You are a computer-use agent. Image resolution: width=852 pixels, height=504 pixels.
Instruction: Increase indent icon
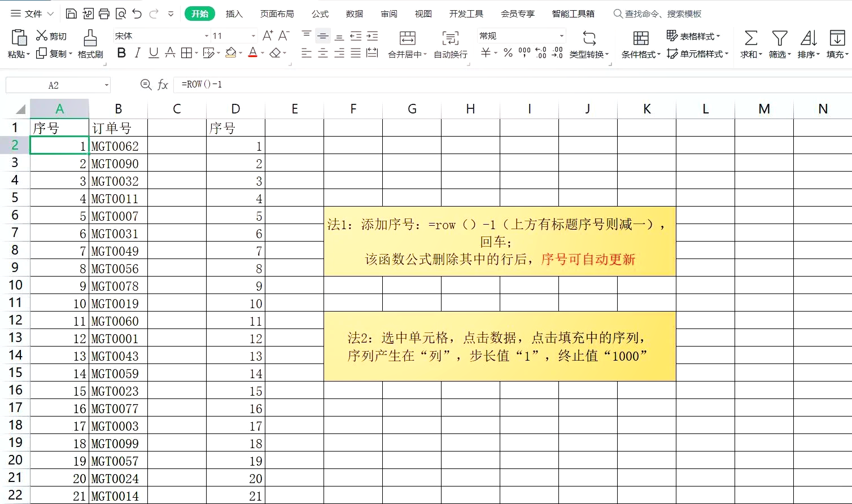pyautogui.click(x=372, y=36)
